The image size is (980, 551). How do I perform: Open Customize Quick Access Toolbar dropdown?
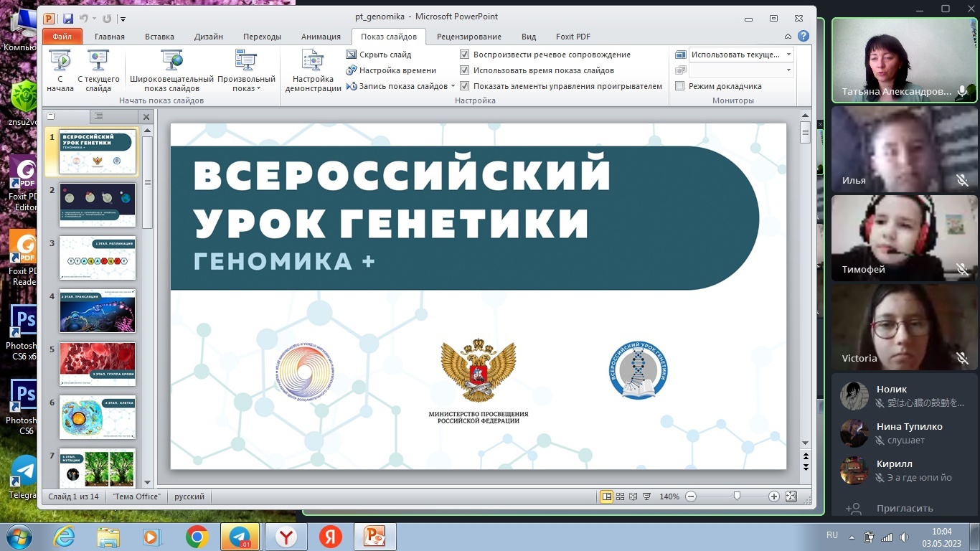tap(123, 19)
